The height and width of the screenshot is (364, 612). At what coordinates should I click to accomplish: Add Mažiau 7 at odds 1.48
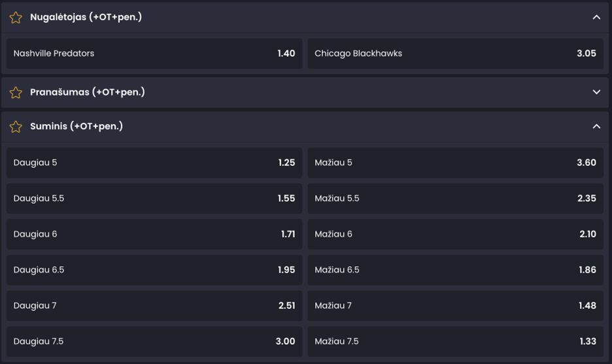(456, 306)
